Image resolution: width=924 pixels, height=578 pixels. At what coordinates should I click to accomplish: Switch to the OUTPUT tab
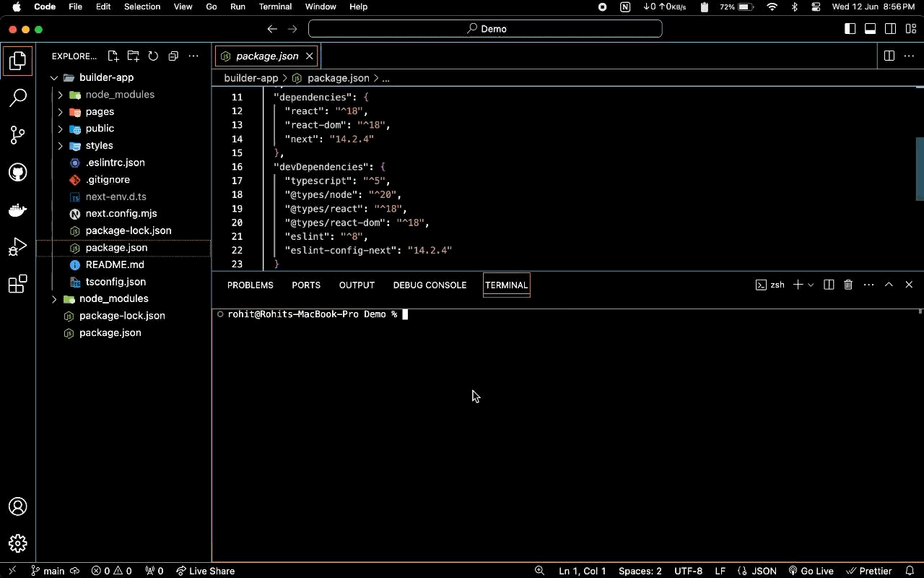click(x=357, y=285)
